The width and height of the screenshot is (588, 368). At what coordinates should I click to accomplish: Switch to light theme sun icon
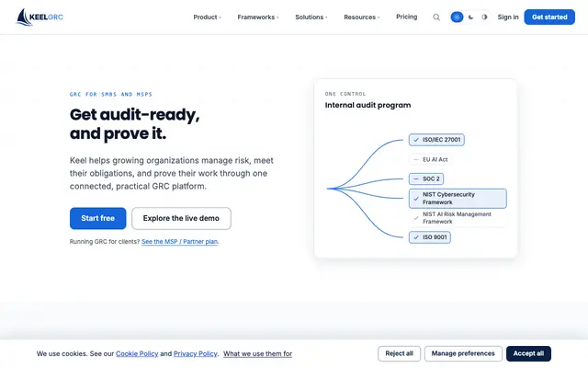coord(457,17)
